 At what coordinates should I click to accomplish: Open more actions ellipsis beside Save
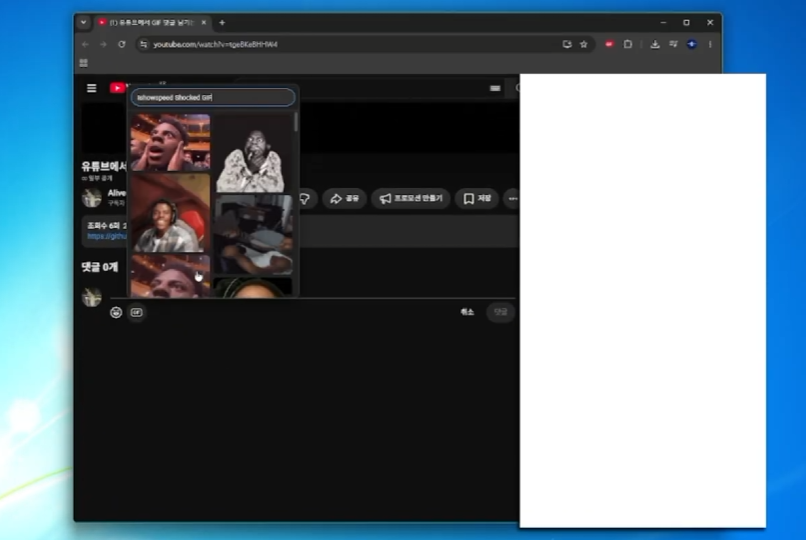pos(512,199)
